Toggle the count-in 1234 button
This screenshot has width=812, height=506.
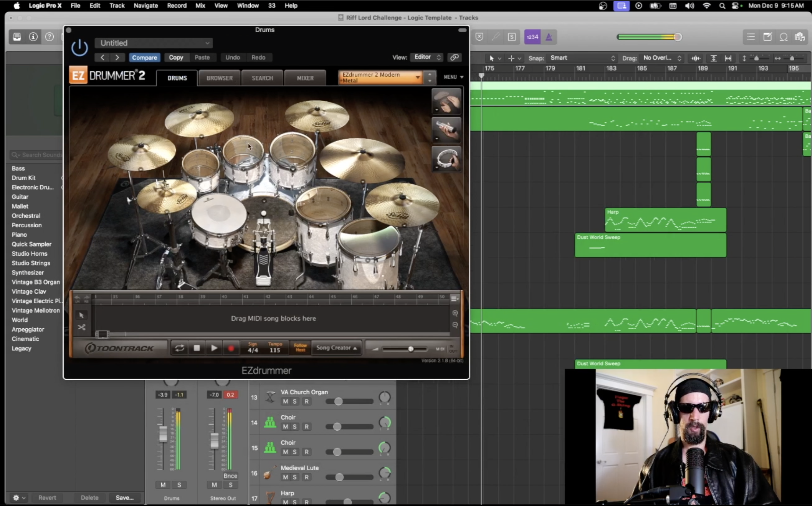[532, 37]
